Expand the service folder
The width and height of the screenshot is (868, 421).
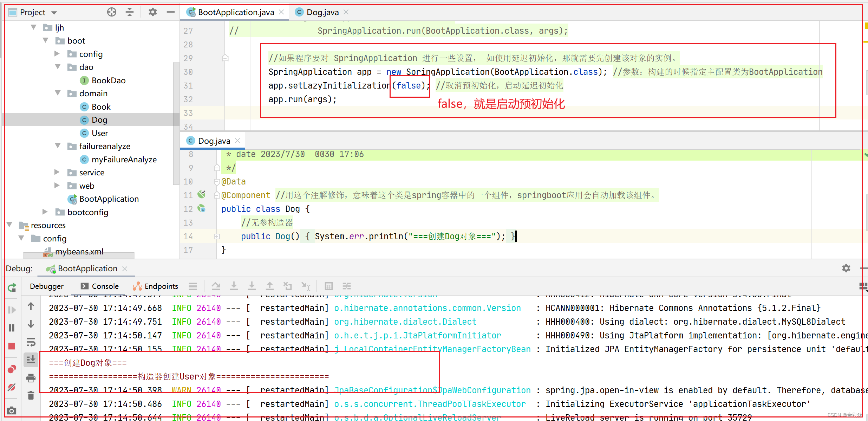57,172
